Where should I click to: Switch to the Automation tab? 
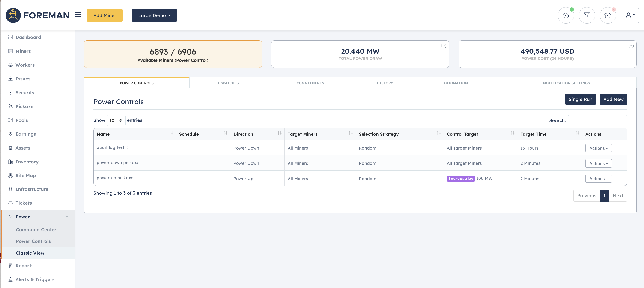point(455,83)
